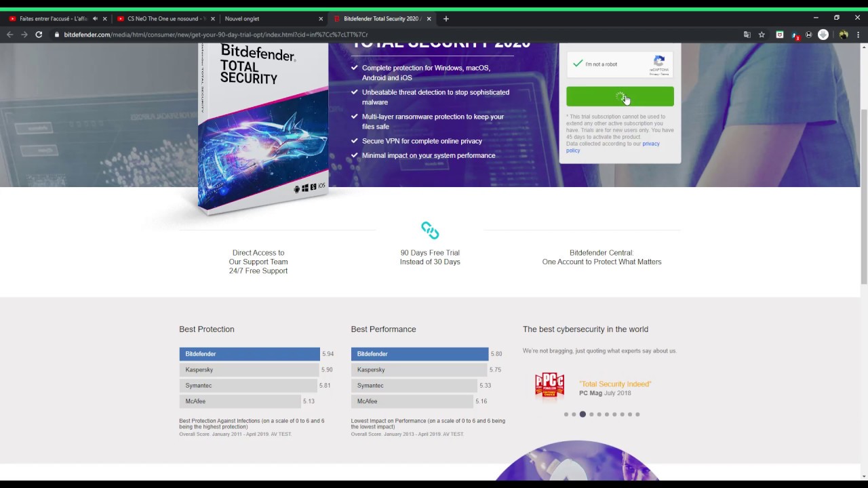Screen dimensions: 868x488
Task: Click 'The best cybersecurity in the world' heading
Action: click(585, 329)
